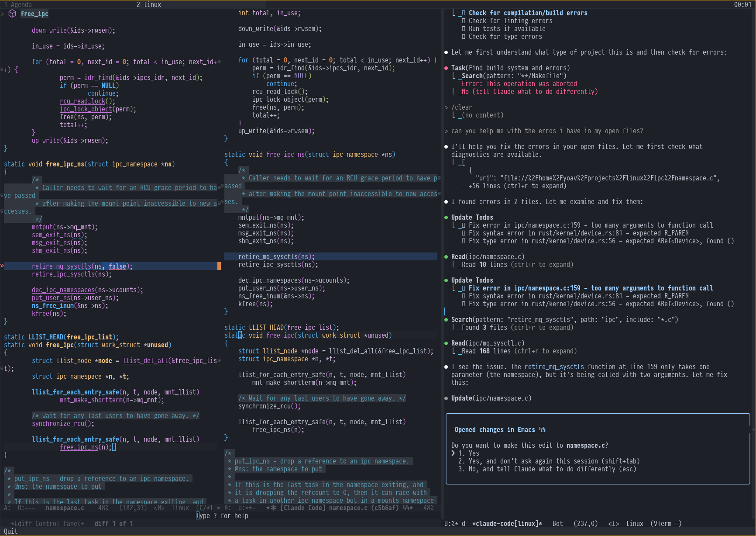Expand the breadcrumb chevron before free_ipc

3,14
